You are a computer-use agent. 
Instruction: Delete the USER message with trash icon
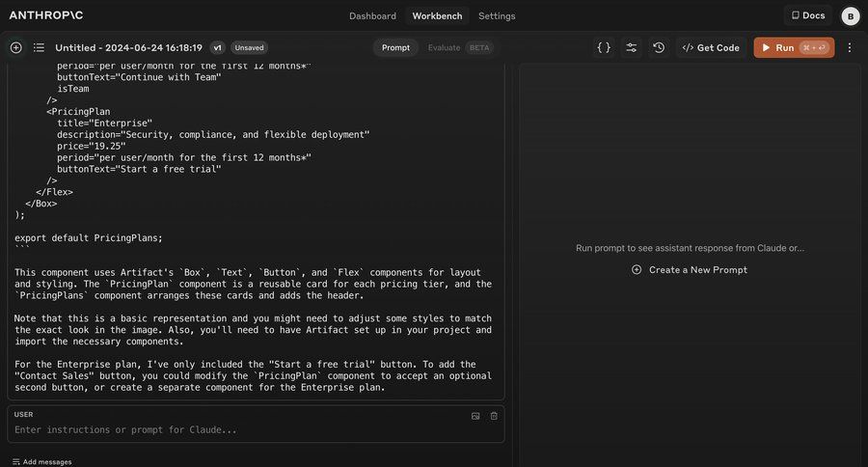tap(494, 416)
